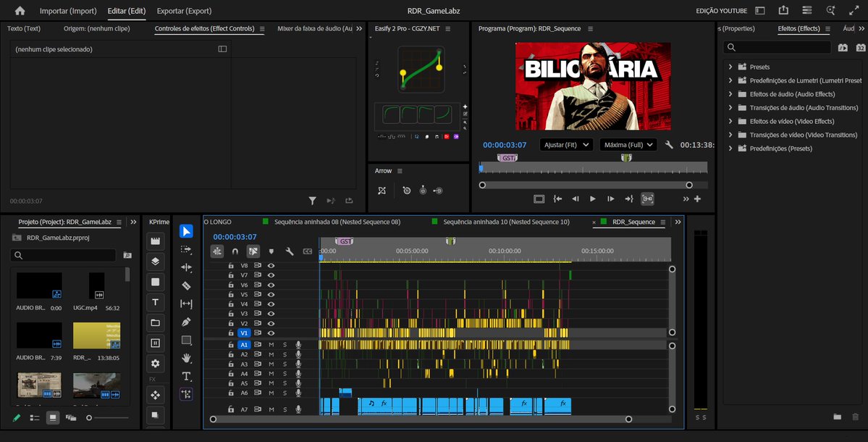Select the Rectangle shape tool

tap(187, 340)
